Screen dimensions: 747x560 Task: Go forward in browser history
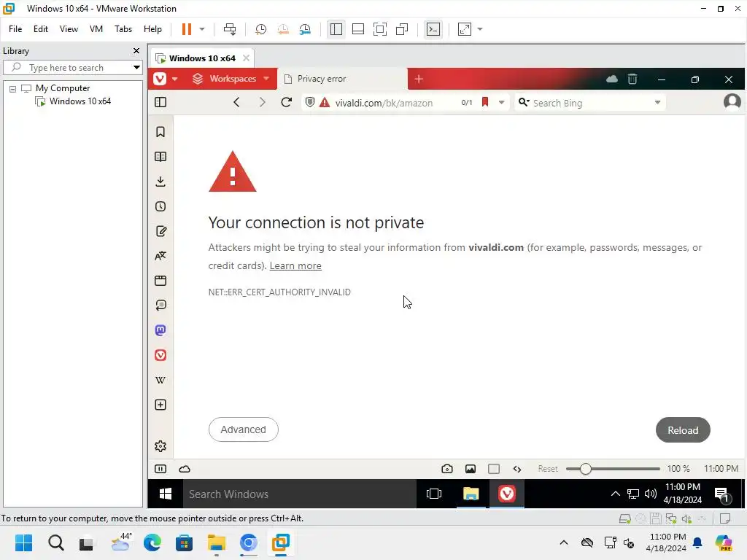262,102
